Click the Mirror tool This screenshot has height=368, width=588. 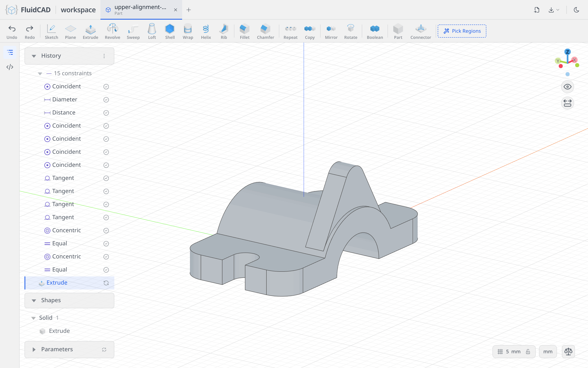331,32
